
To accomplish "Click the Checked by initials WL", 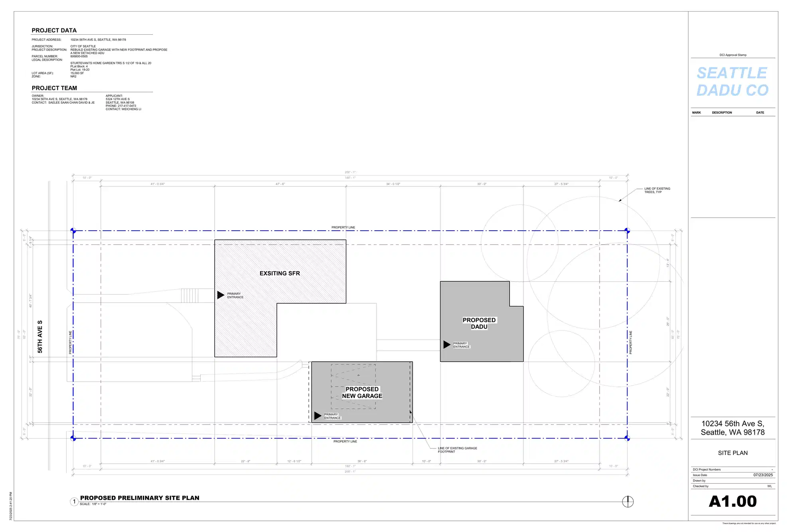I will coord(770,486).
